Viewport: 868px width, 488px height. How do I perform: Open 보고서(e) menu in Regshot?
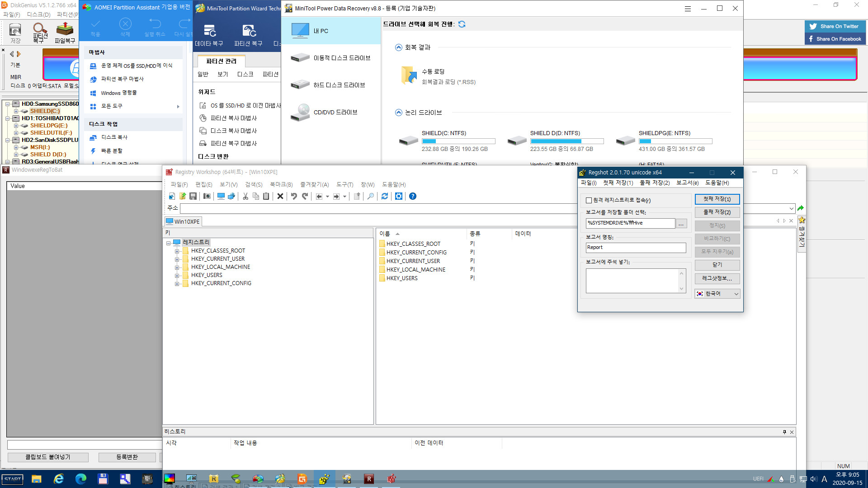pos(687,183)
